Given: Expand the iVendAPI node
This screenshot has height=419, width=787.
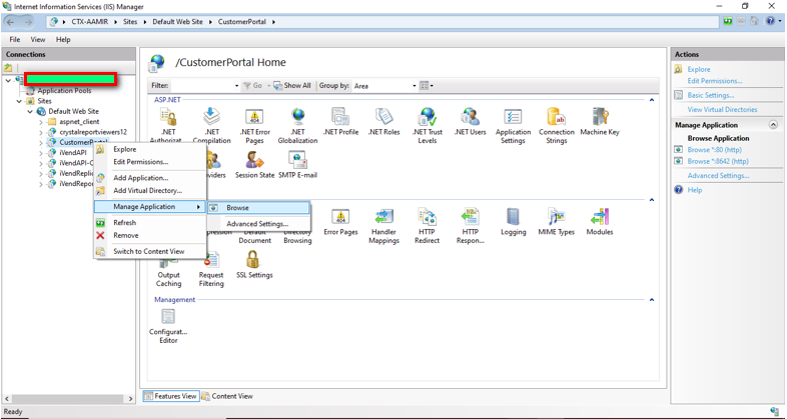Looking at the screenshot, I should click(41, 153).
